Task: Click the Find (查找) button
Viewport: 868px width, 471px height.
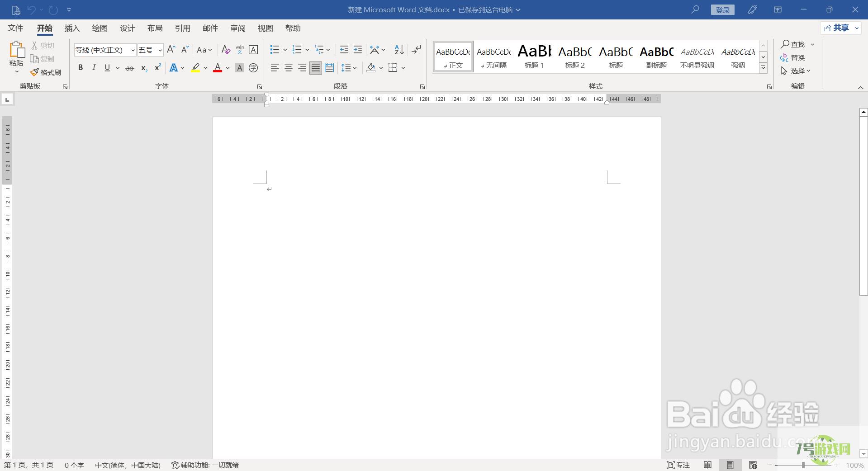Action: click(x=792, y=44)
